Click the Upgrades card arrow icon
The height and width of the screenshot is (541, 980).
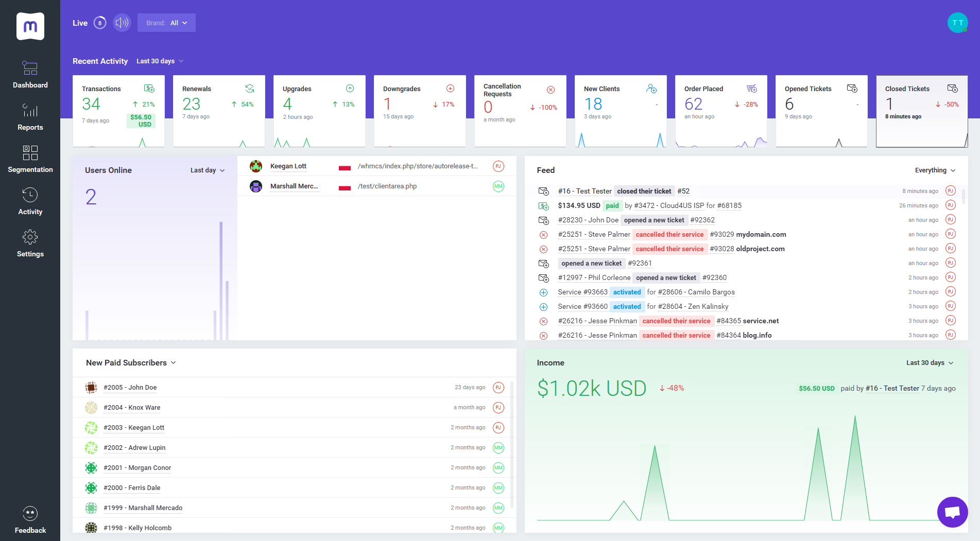tap(350, 89)
